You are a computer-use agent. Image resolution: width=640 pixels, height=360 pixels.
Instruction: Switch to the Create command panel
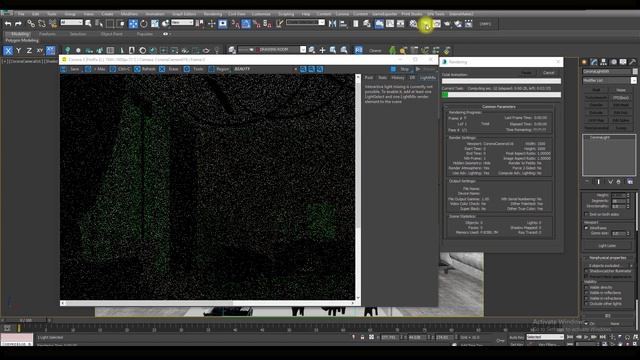coord(584,62)
